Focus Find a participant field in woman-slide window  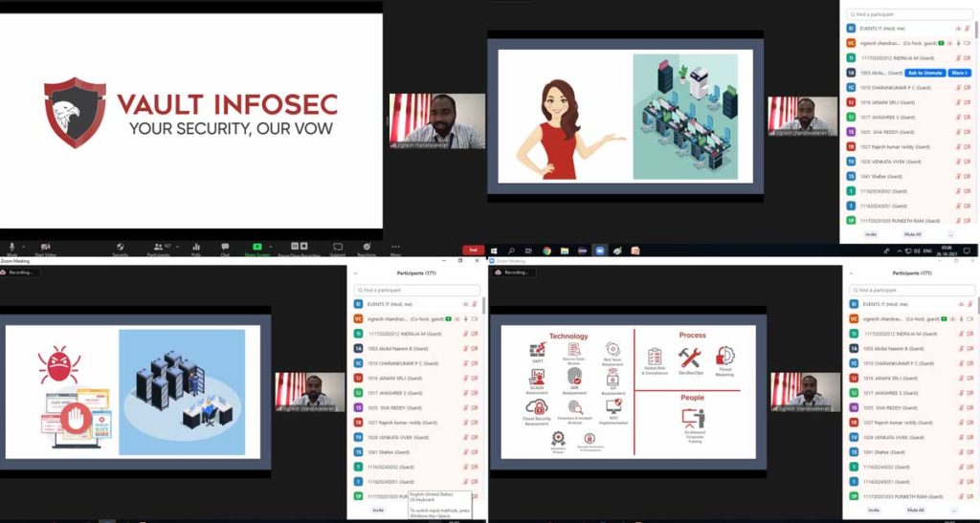909,13
